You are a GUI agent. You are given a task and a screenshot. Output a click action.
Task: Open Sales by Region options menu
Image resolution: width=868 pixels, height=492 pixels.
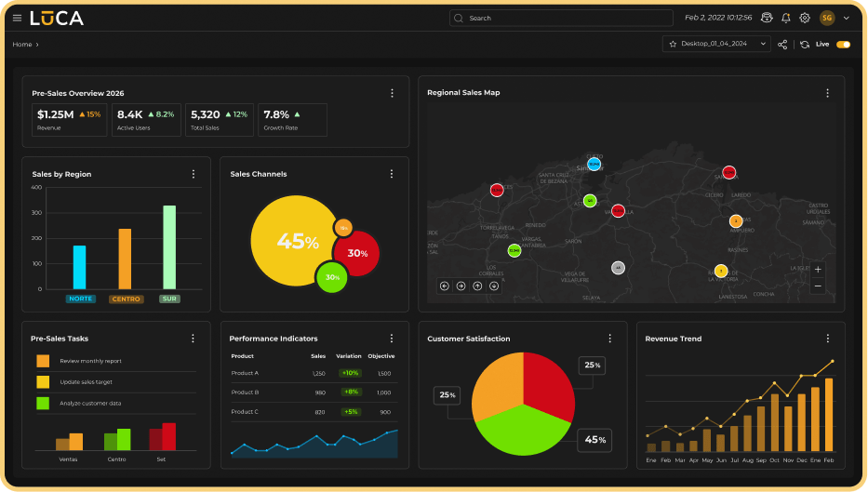[194, 174]
